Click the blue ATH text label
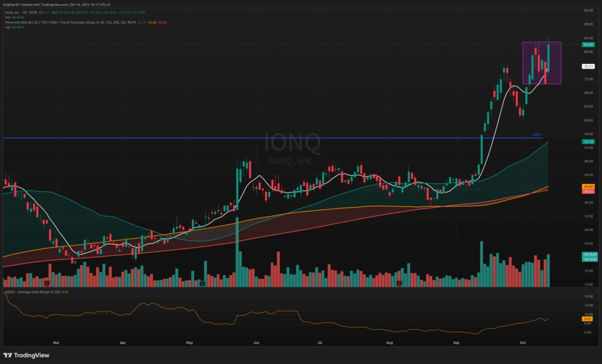Viewport: 602px width, 364px height. 536,135
